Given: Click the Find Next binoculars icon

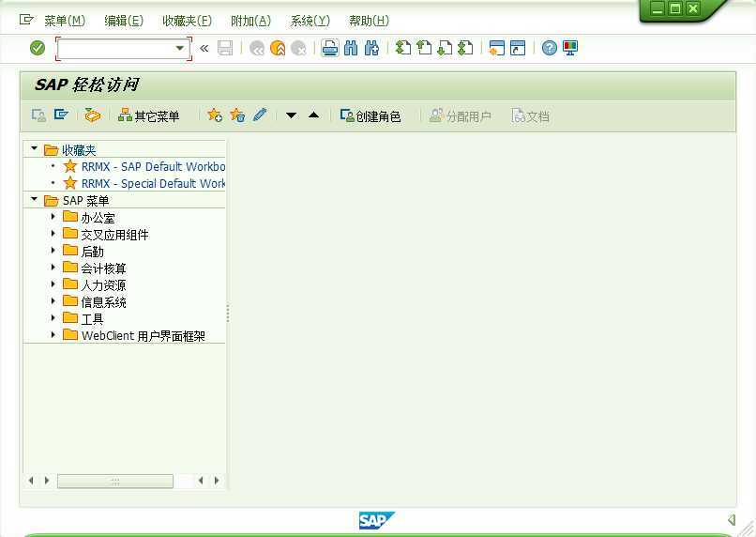Looking at the screenshot, I should tap(371, 48).
